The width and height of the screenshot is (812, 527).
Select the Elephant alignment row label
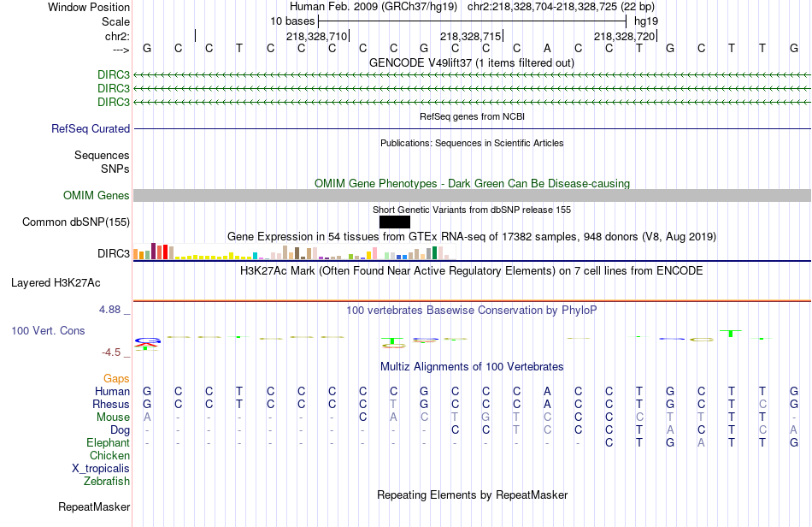point(108,442)
